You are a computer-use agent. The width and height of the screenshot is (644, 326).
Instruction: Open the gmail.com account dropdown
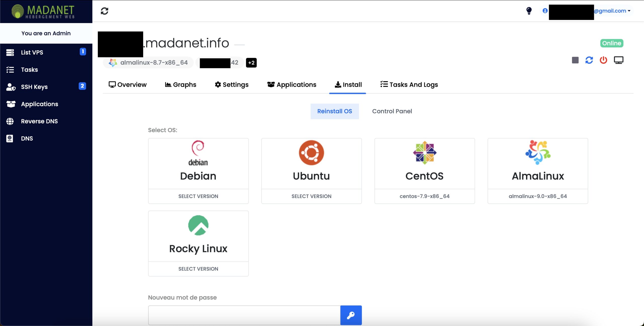[x=612, y=11]
